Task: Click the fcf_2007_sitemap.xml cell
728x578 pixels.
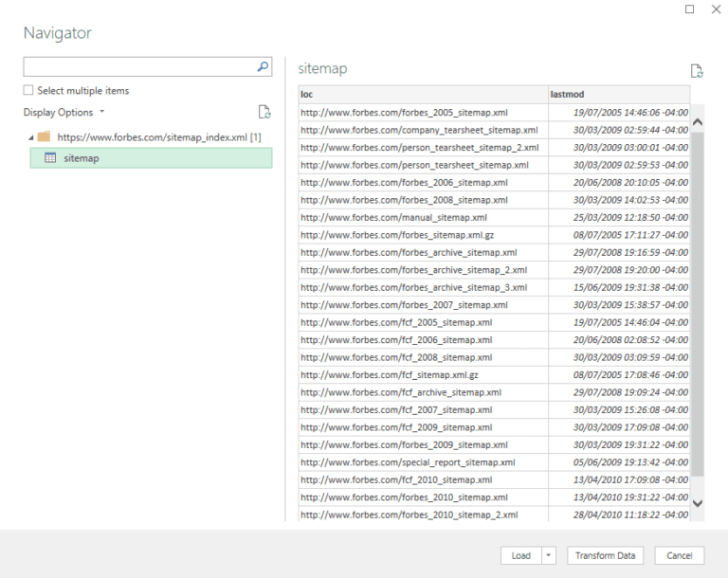Action: coord(423,410)
